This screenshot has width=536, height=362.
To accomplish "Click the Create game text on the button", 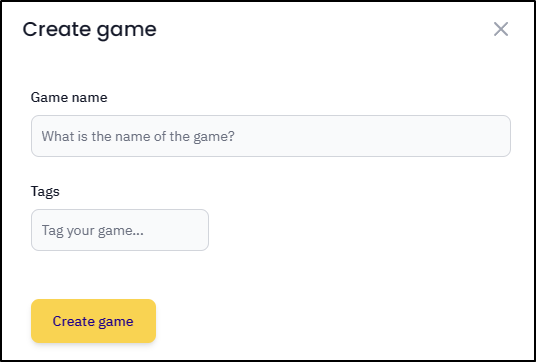I will tap(93, 322).
